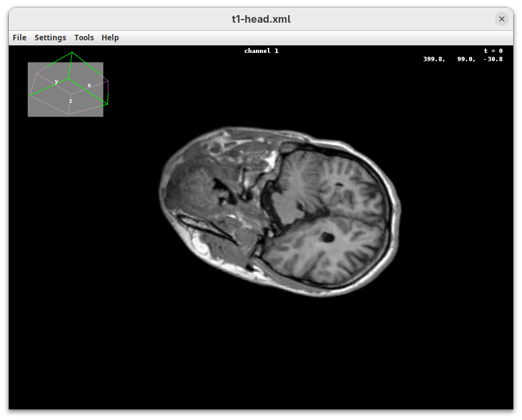Image resolution: width=522 pixels, height=420 pixels.
Task: Click the 3D orientation box overlay
Action: [x=66, y=90]
